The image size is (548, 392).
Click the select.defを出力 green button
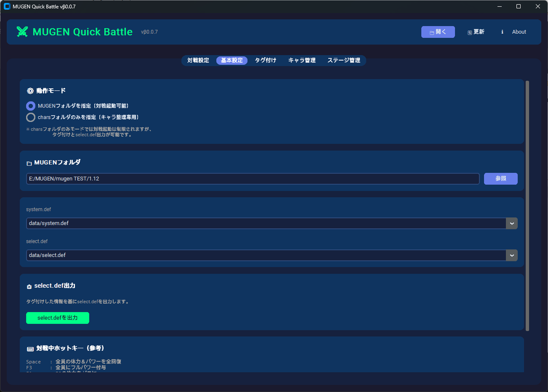pos(57,318)
